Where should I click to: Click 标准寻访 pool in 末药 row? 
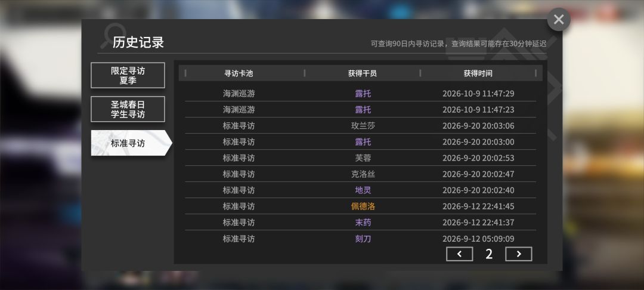239,222
